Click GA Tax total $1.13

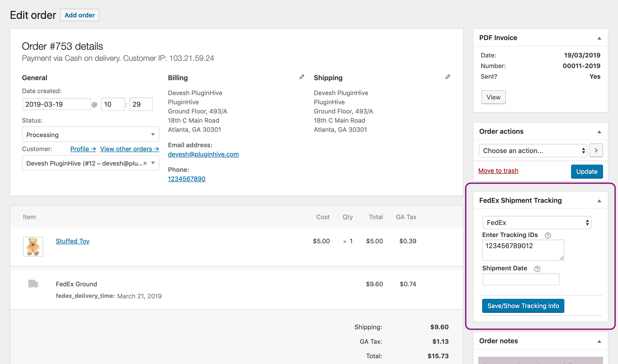pyautogui.click(x=441, y=342)
